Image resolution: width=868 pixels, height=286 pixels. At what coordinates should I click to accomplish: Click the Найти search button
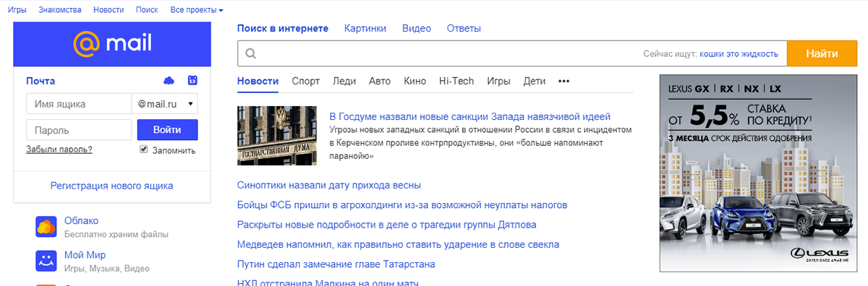(821, 53)
